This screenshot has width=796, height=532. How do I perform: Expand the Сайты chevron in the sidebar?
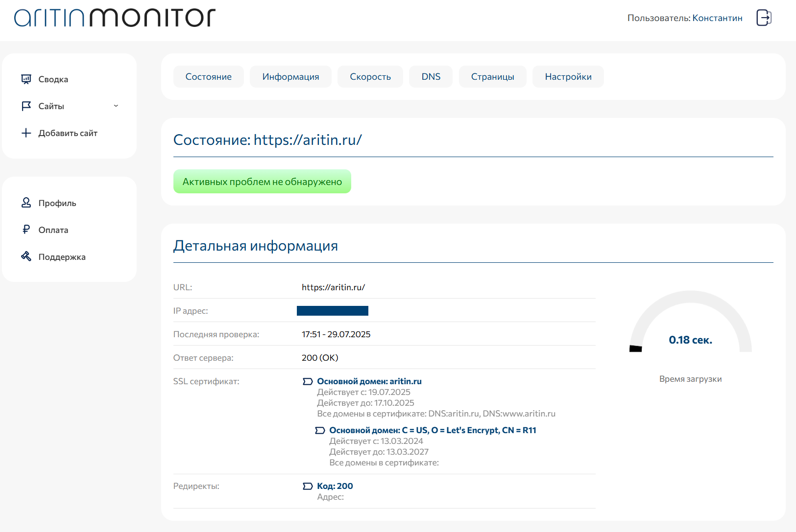[x=116, y=106]
